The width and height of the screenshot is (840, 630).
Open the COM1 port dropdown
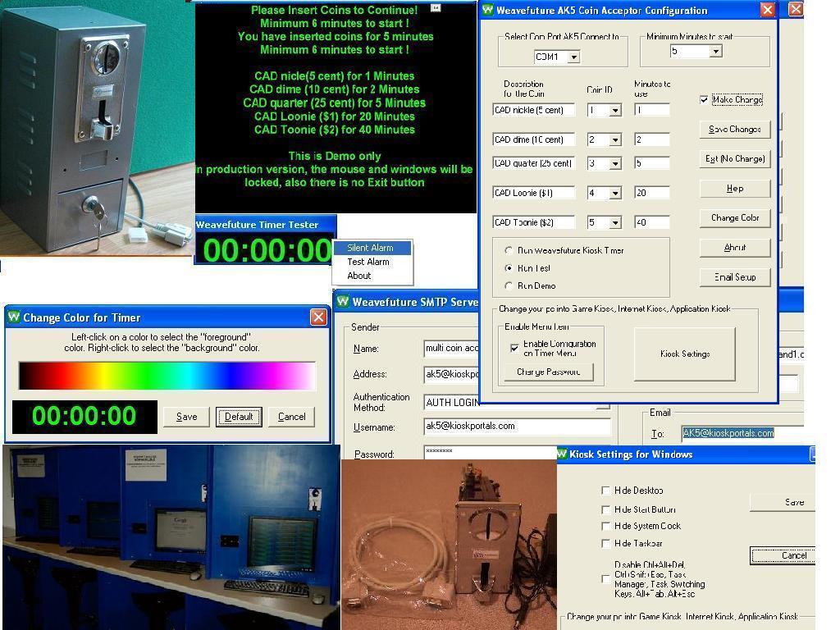click(573, 57)
